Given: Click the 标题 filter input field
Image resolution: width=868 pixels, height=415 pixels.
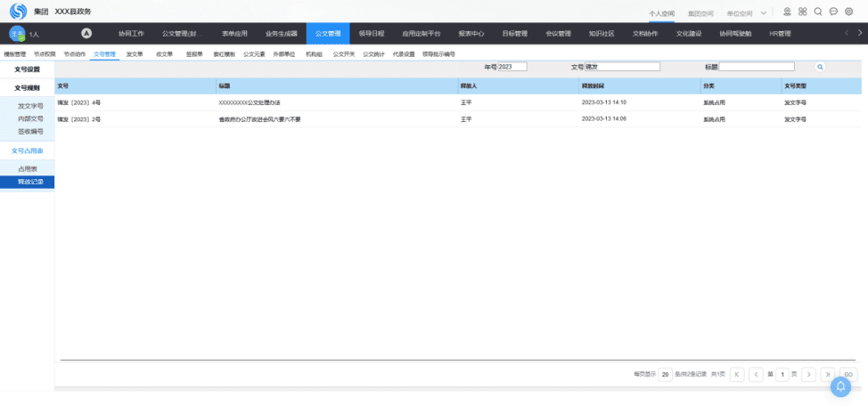Looking at the screenshot, I should tap(757, 67).
